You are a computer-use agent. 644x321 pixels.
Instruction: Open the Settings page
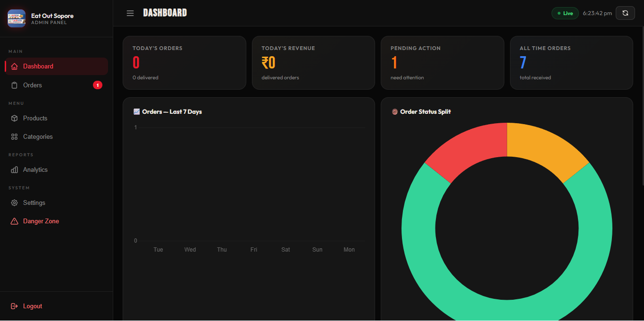tap(57, 203)
